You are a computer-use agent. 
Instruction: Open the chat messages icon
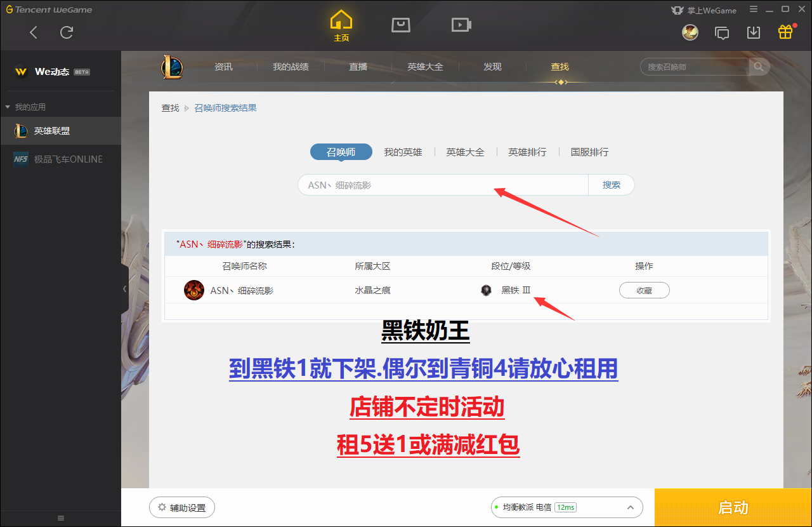click(x=722, y=32)
